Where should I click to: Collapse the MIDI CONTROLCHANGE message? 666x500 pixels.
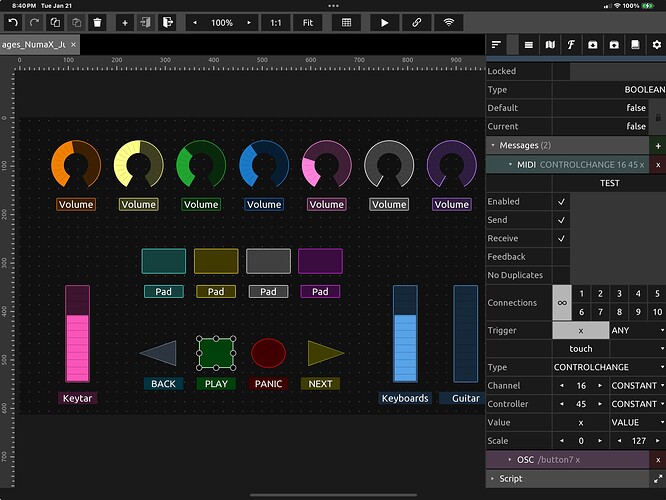tap(510, 164)
